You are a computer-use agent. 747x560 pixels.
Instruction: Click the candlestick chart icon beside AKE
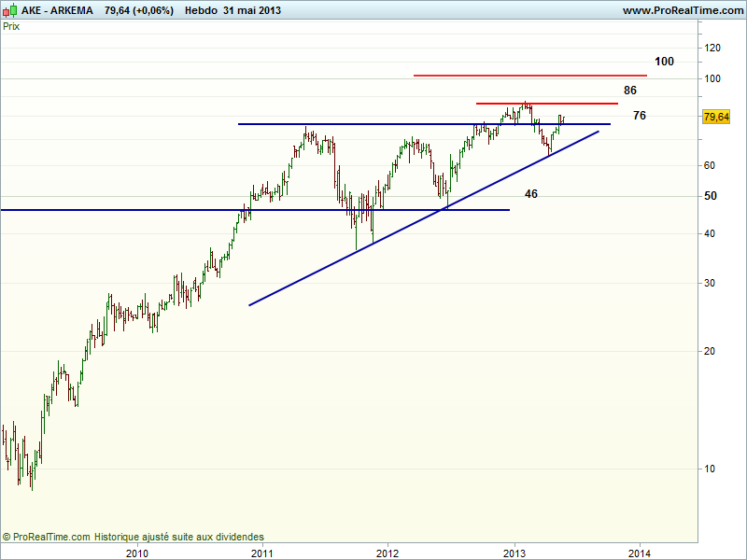[x=9, y=10]
